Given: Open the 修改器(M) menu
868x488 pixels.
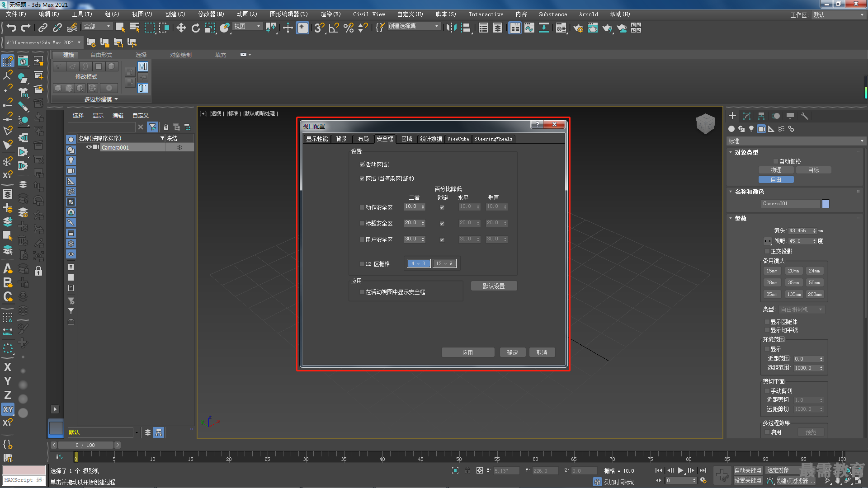Looking at the screenshot, I should coord(211,14).
